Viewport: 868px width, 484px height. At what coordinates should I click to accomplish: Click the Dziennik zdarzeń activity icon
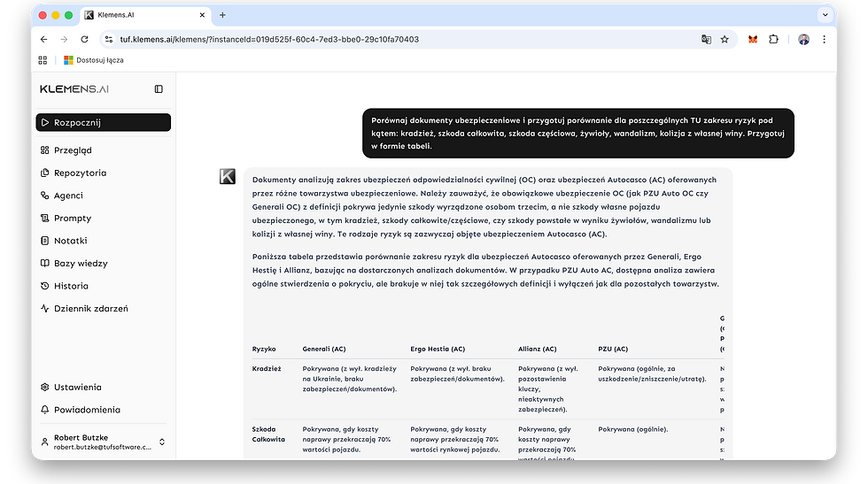(45, 309)
